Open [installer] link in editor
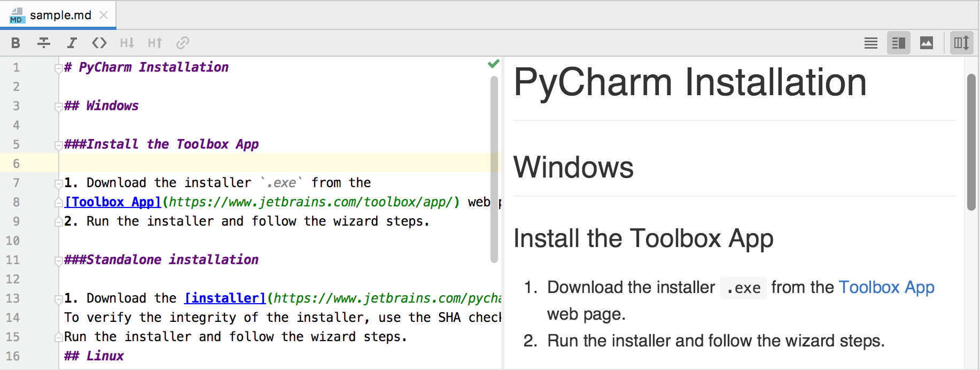This screenshot has width=980, height=370. point(225,298)
